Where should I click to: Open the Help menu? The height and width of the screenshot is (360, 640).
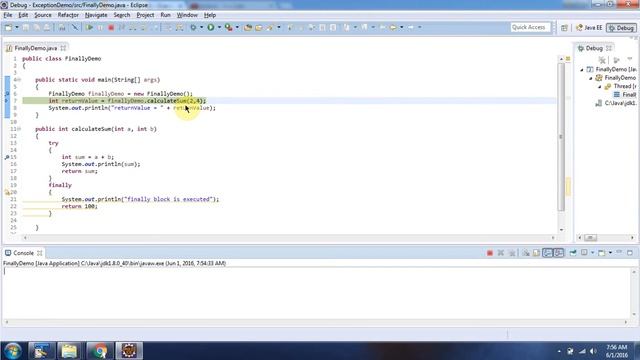pos(210,15)
